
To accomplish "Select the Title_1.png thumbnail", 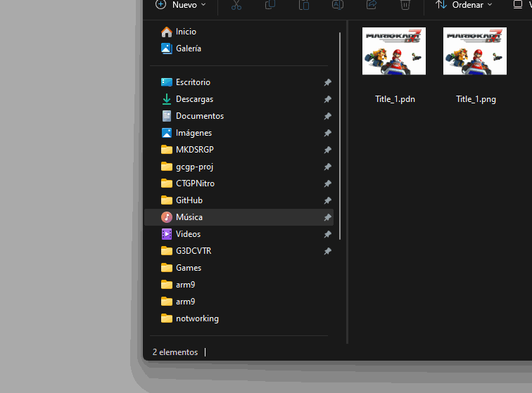I will click(475, 51).
